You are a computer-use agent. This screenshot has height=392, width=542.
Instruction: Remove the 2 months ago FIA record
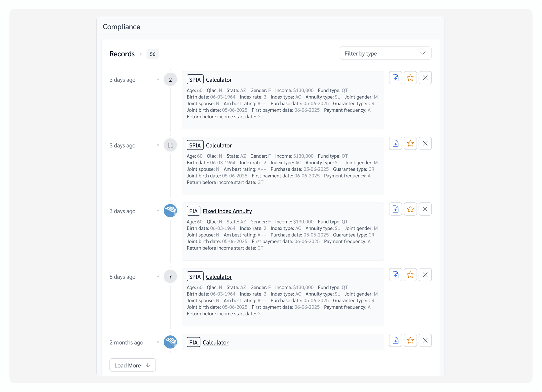pyautogui.click(x=425, y=340)
